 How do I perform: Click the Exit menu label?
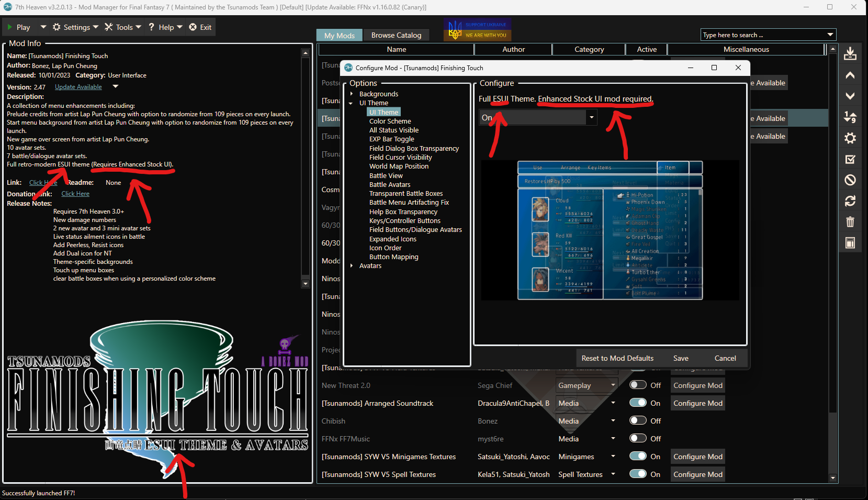(206, 27)
